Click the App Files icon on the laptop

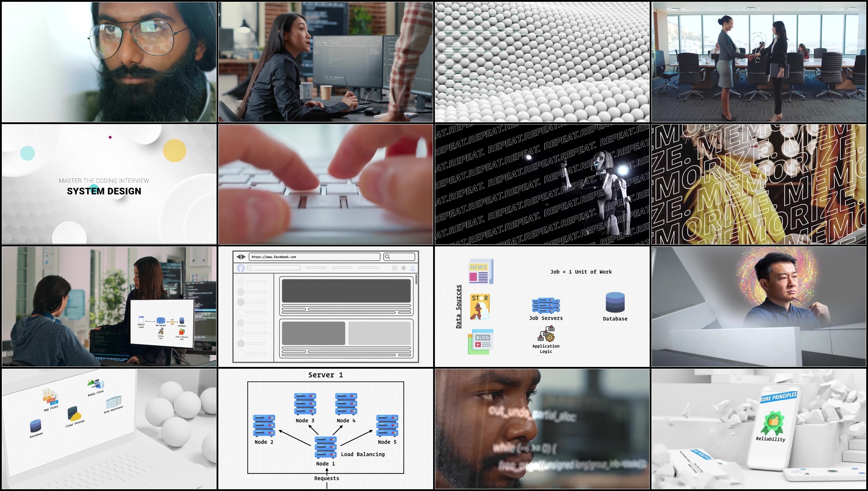pyautogui.click(x=50, y=397)
